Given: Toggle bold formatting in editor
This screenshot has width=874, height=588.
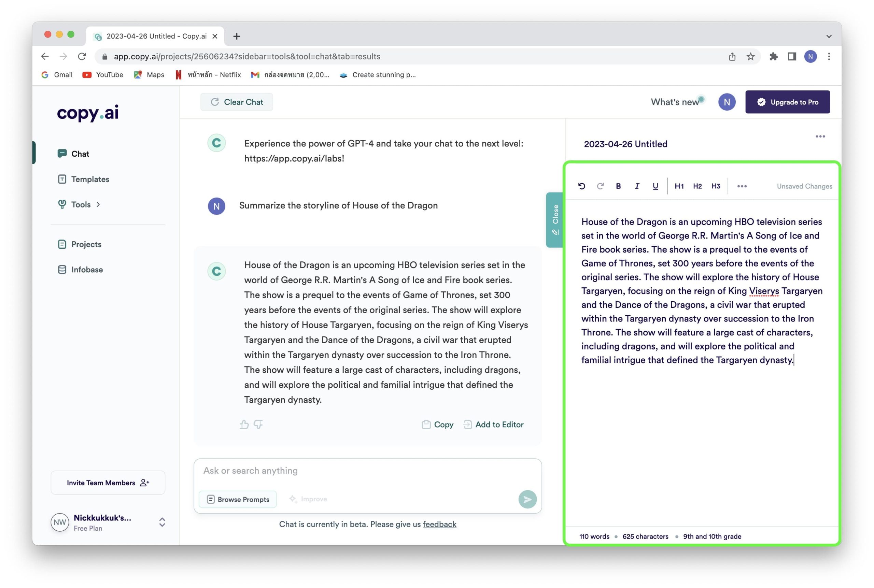Looking at the screenshot, I should [x=618, y=186].
